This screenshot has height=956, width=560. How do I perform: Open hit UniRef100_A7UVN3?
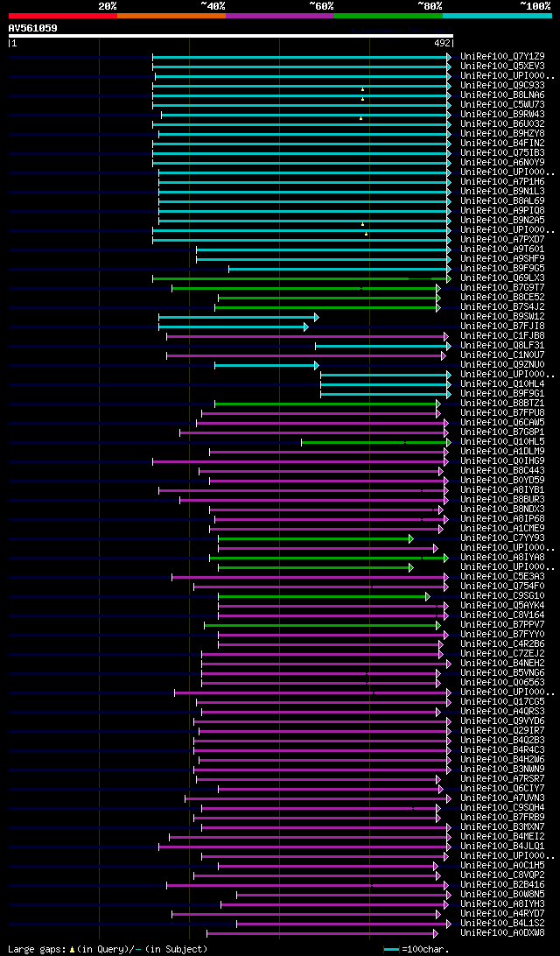coord(503,798)
